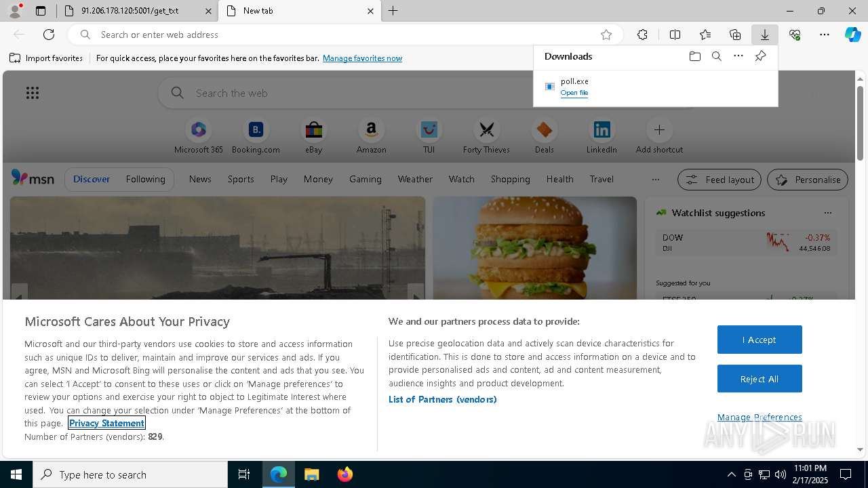Select the Following feed tab
Image resolution: width=868 pixels, height=488 pixels.
coord(145,179)
